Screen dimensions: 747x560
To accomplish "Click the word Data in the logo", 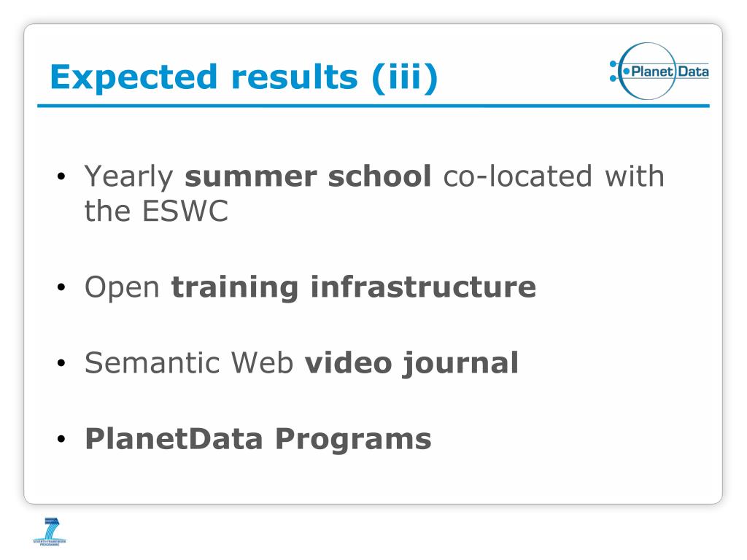I will point(693,71).
